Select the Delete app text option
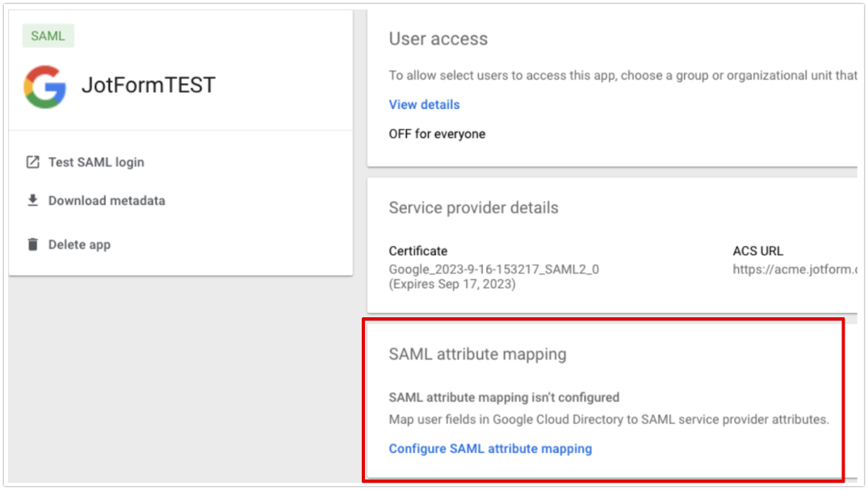Screen dimensions: 868x490 79,245
